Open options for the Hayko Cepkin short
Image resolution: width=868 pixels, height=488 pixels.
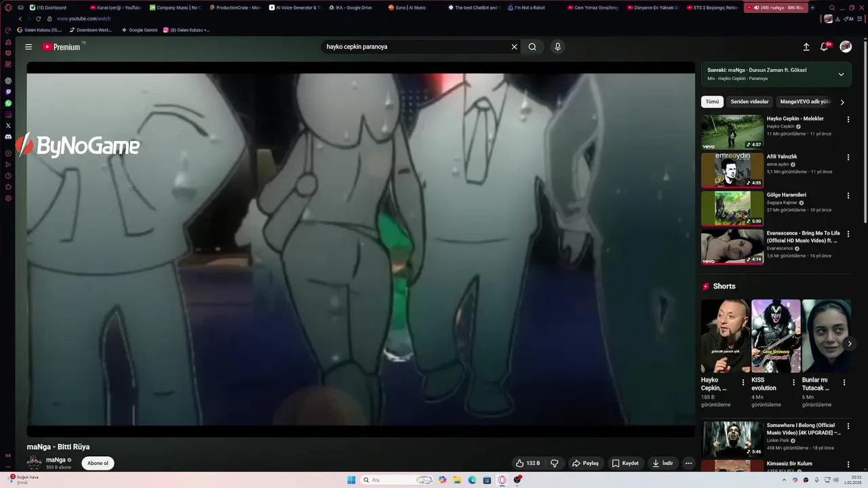743,382
